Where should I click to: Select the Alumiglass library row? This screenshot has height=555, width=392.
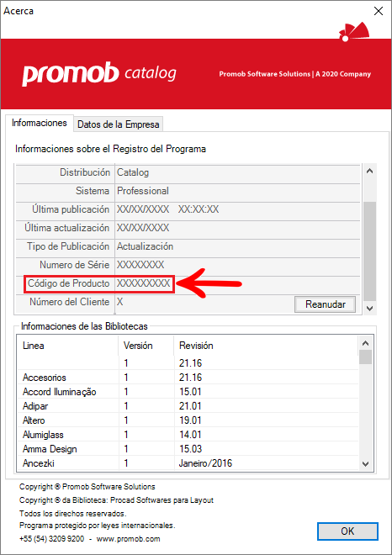click(x=188, y=435)
